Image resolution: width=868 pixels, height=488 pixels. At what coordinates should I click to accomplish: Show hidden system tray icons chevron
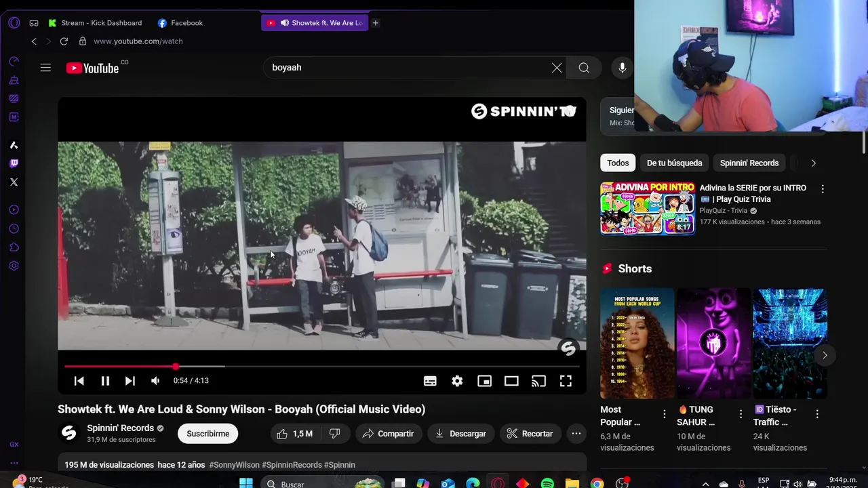point(705,484)
